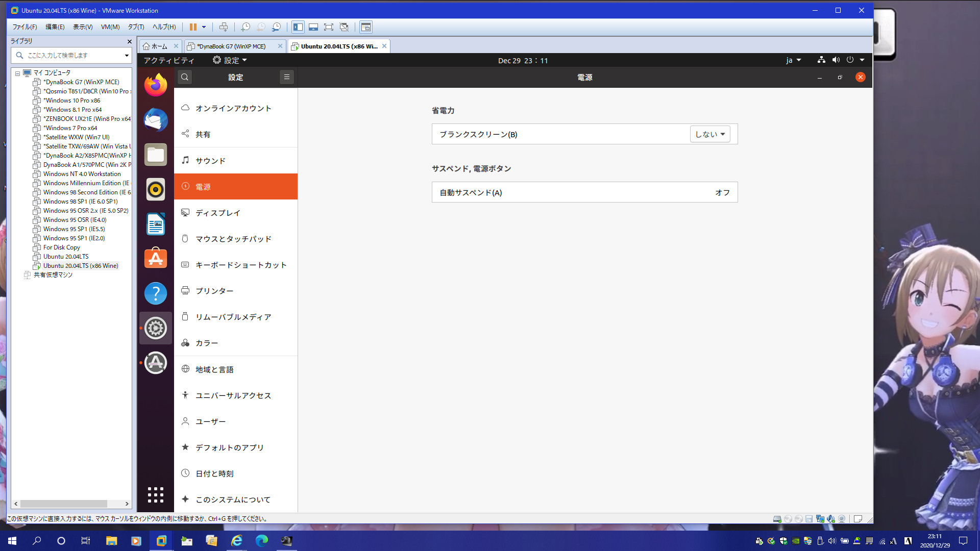This screenshot has height=551, width=980.
Task: Open the 自動サスペンド setting row
Action: pos(584,192)
